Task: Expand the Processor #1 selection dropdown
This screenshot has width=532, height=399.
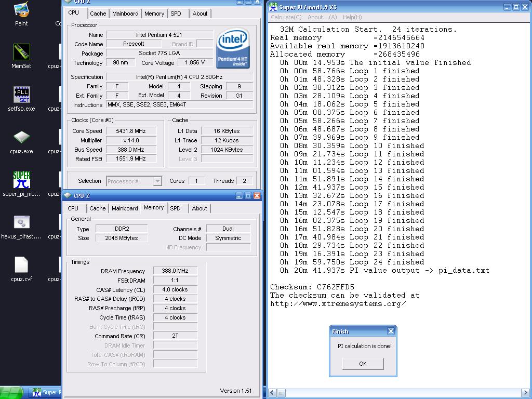Action: (157, 181)
